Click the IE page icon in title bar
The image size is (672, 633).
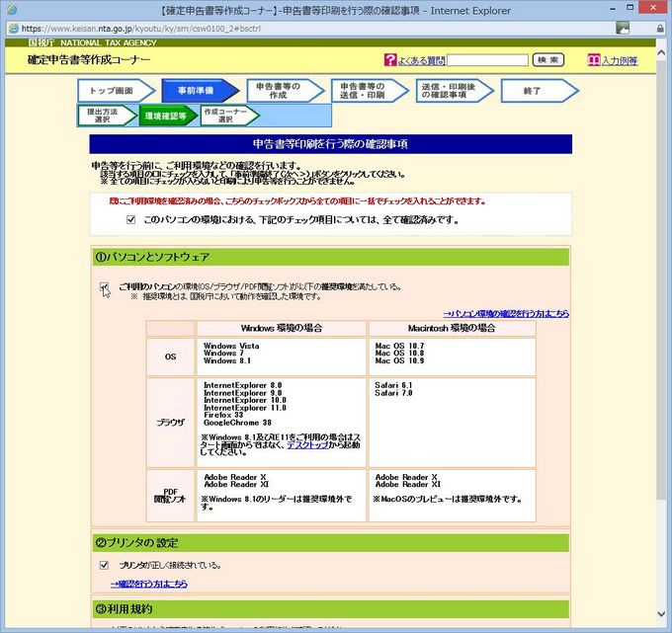click(12, 11)
